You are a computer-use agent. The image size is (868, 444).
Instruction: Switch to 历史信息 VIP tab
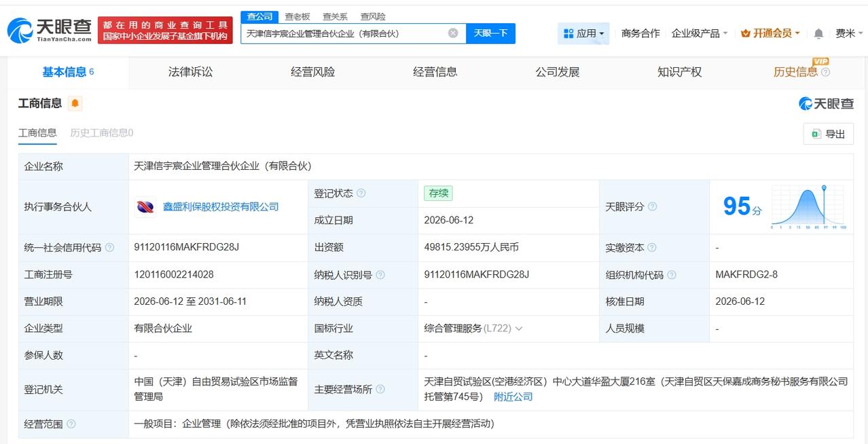[x=795, y=72]
